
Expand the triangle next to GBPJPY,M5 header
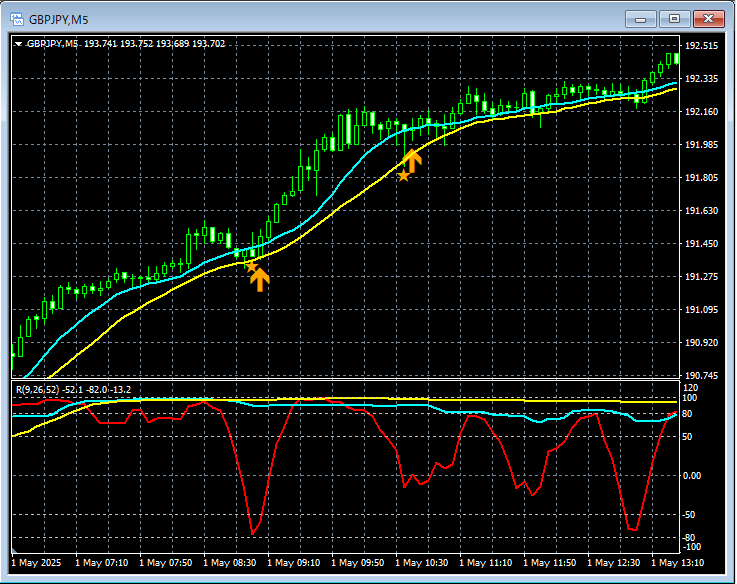click(x=19, y=44)
